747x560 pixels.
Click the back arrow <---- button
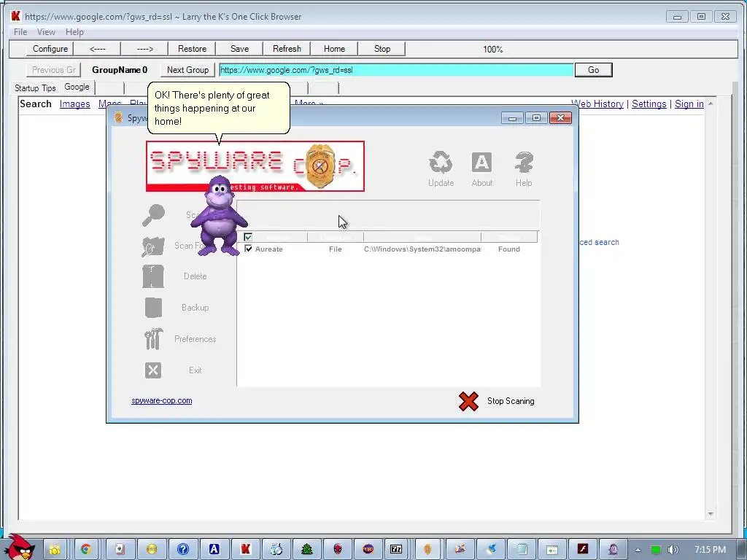tap(97, 49)
